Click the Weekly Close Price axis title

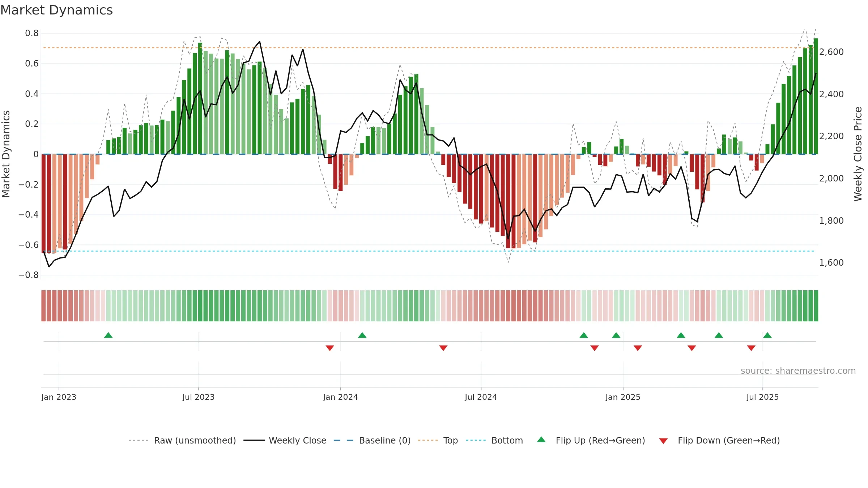[858, 154]
